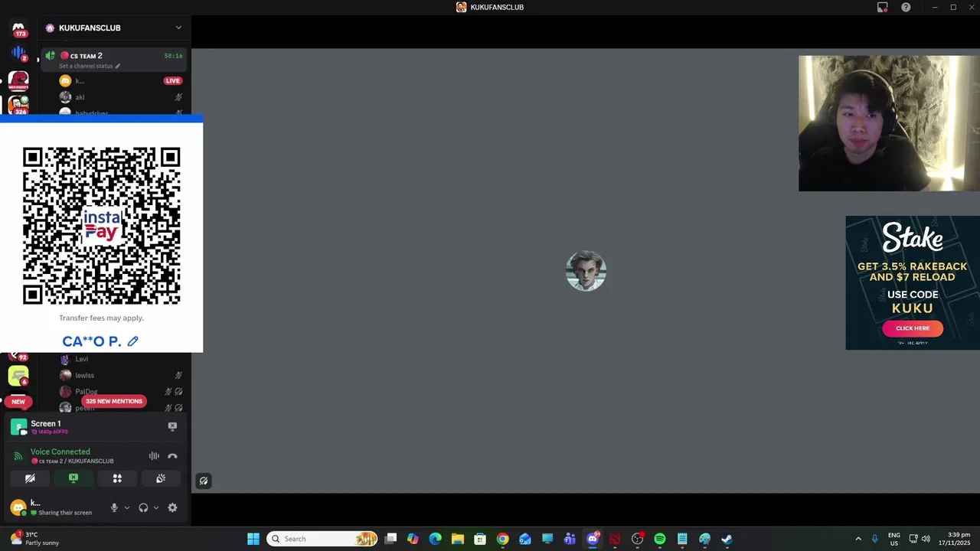Click the Voice Connected status text
This screenshot has width=980, height=551.
coord(60,452)
